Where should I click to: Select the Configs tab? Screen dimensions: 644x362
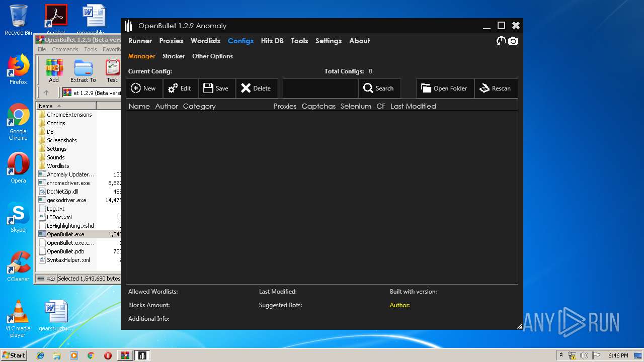(x=240, y=41)
